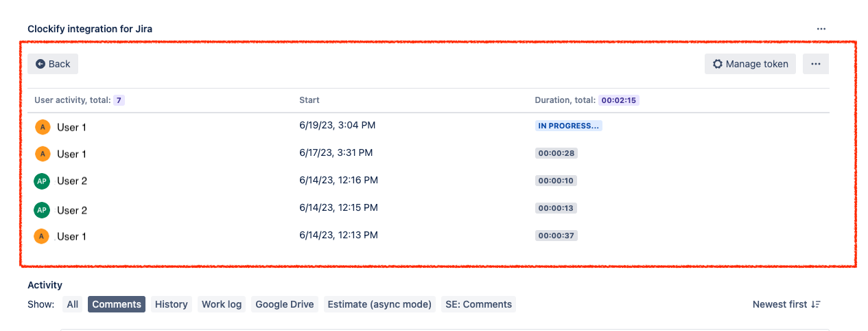Screen dimensions: 868x331
Task: Select the 6/17/23, 3:31 PM start time
Action: pos(336,152)
